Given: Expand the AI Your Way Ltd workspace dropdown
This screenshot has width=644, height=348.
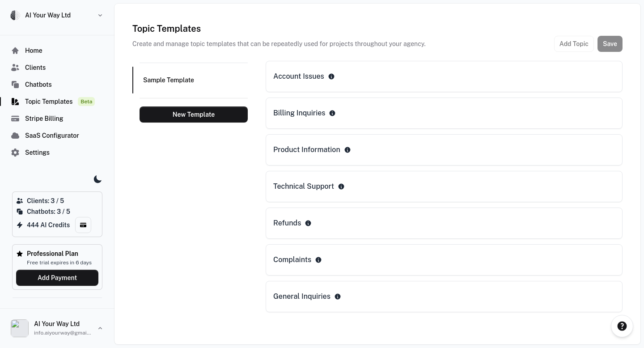Looking at the screenshot, I should (x=100, y=15).
